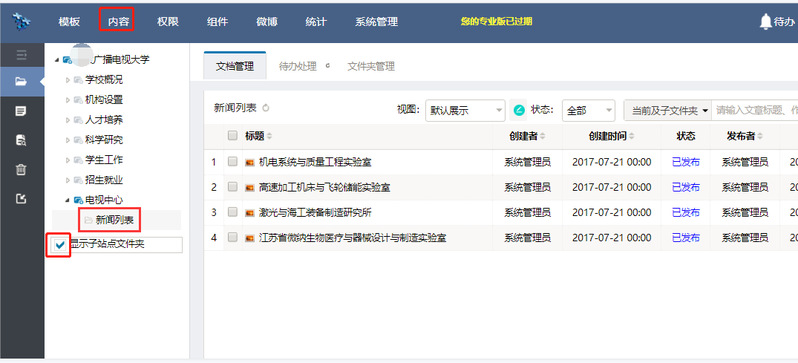Expand the 学生工作 tree node
Screen dimensions: 798x363
[x=68, y=160]
